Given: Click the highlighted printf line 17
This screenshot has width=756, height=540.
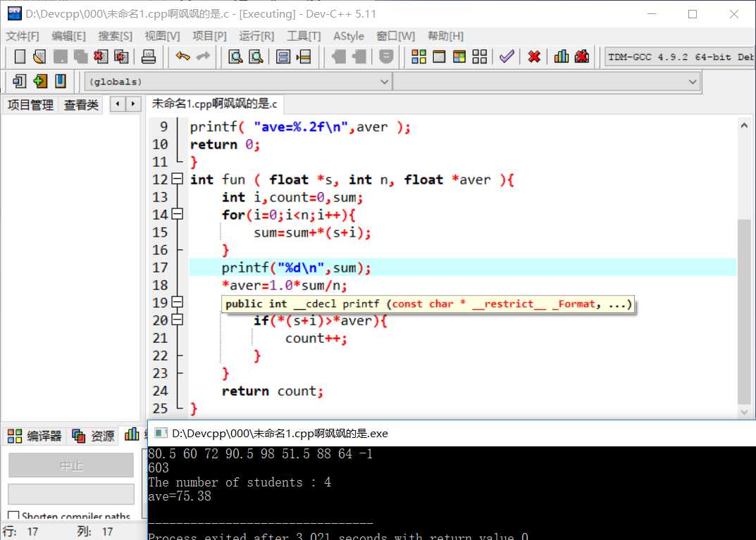Looking at the screenshot, I should click(x=462, y=268).
